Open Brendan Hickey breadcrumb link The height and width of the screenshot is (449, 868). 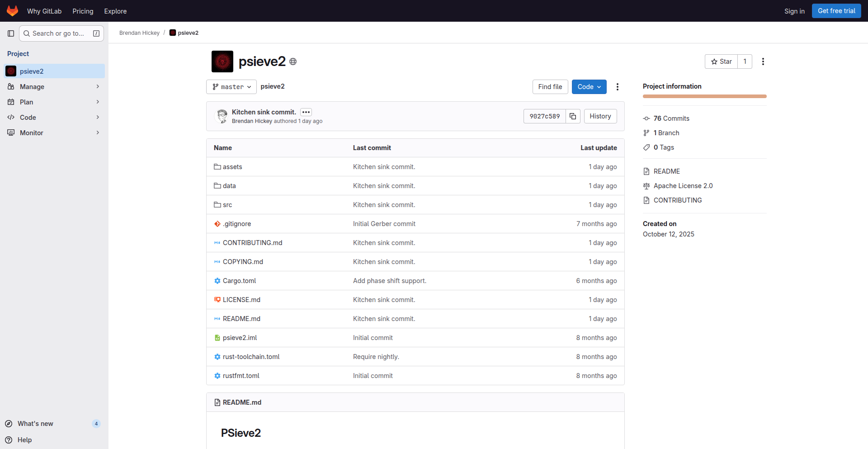[x=139, y=33]
